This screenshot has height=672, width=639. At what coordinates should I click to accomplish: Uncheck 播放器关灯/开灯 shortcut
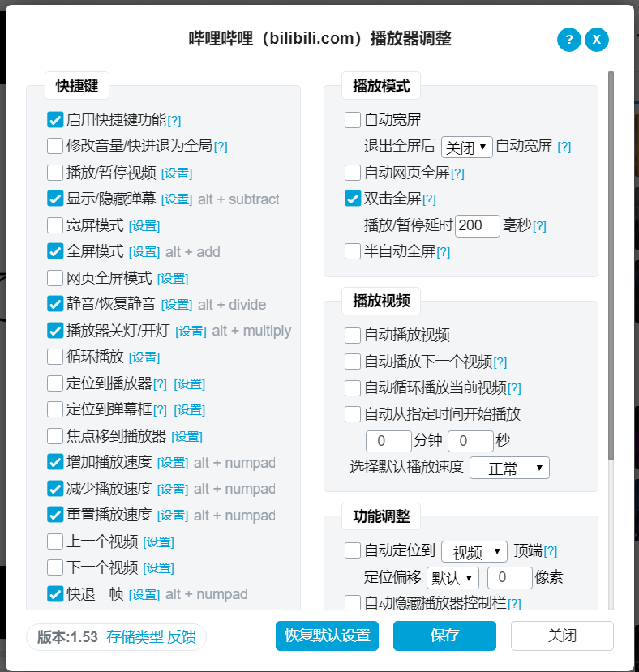[x=55, y=331]
